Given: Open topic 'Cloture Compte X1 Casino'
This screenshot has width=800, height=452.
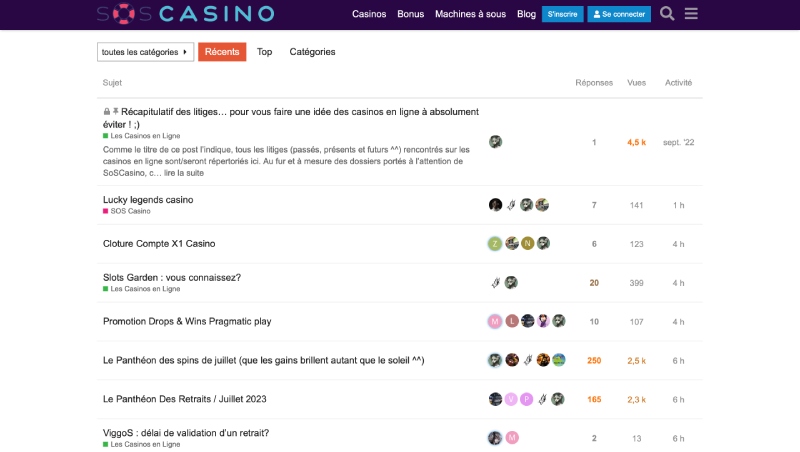Looking at the screenshot, I should tap(159, 244).
